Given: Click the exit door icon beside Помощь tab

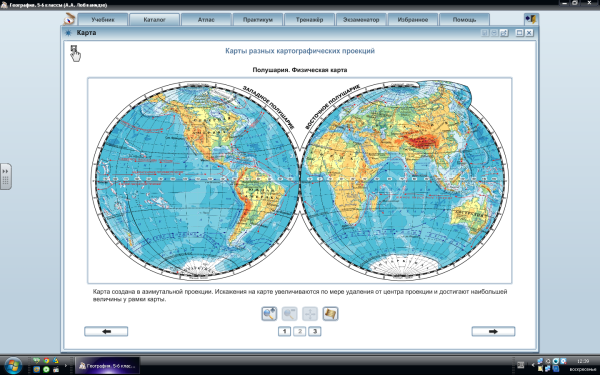Looking at the screenshot, I should 531,19.
